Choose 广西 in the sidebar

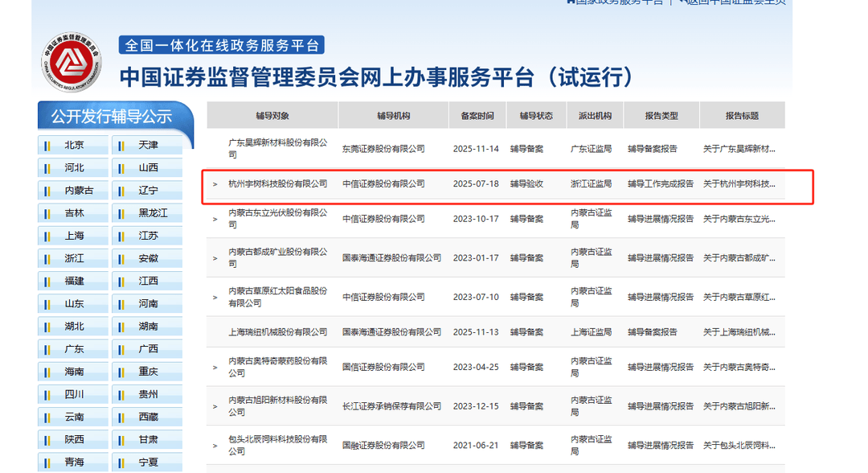click(148, 349)
